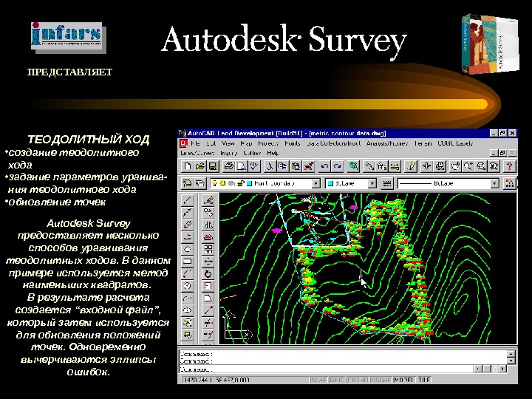Open the Map menu

point(246,143)
